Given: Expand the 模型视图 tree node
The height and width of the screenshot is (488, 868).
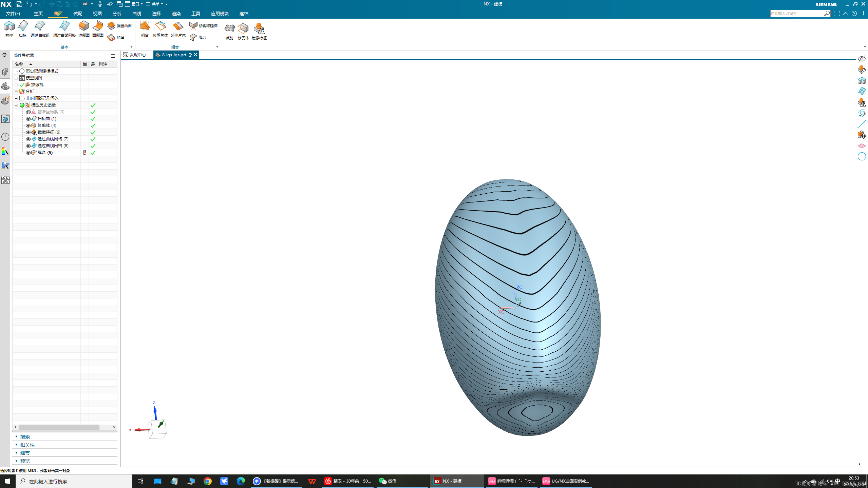Looking at the screenshot, I should click(16, 78).
